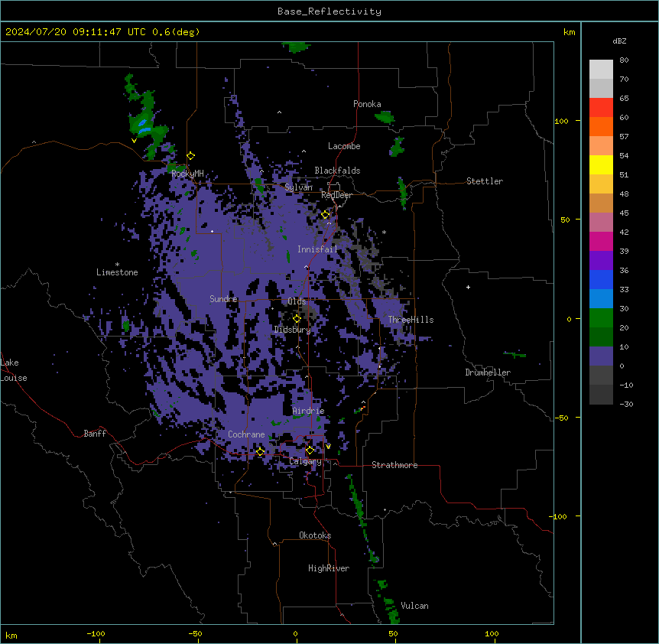Click the Sylvan town label
659x644 pixels.
298,187
